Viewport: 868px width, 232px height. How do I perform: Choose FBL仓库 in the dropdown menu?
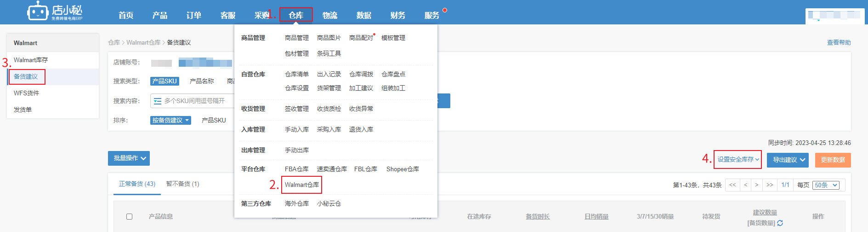pos(366,169)
